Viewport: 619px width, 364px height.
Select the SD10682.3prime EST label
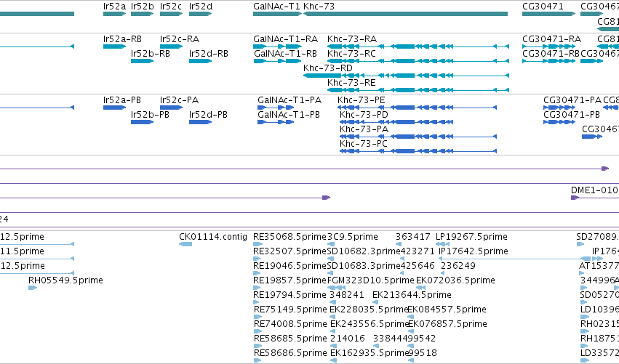coord(364,251)
